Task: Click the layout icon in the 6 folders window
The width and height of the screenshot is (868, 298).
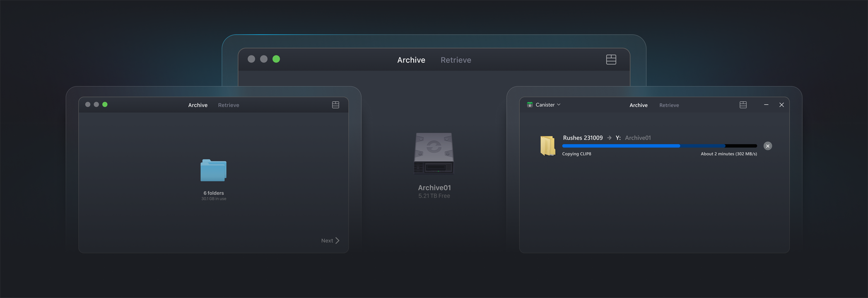Action: coord(335,105)
